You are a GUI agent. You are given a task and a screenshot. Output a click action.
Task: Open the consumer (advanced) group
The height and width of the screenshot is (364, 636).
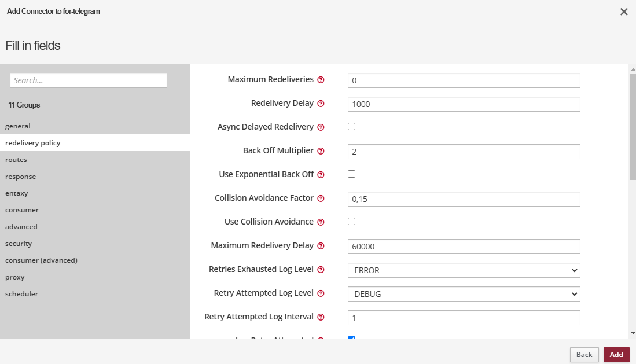[x=41, y=260]
